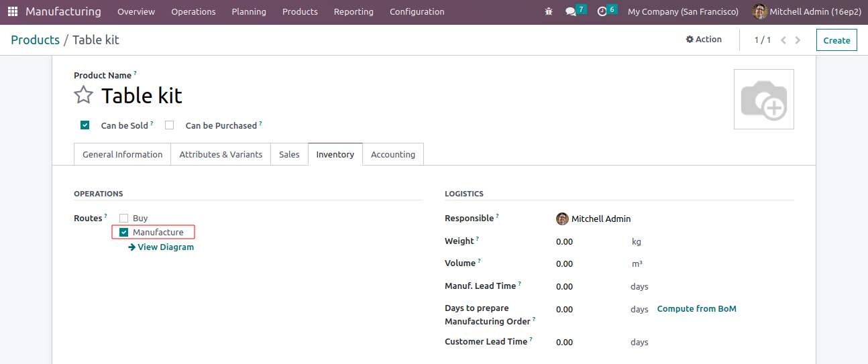868x364 pixels.
Task: Expand the Configuration menu
Action: pos(417,11)
